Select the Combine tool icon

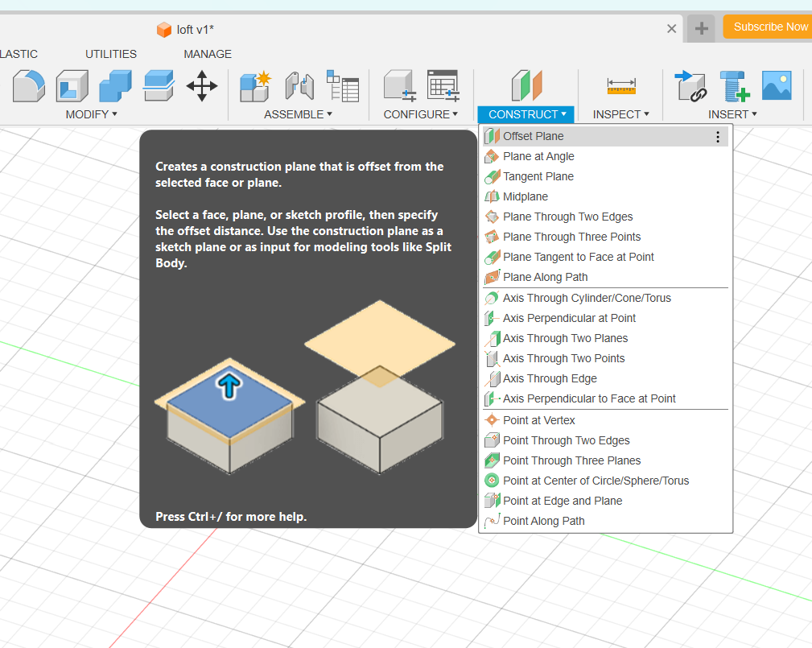coord(115,86)
